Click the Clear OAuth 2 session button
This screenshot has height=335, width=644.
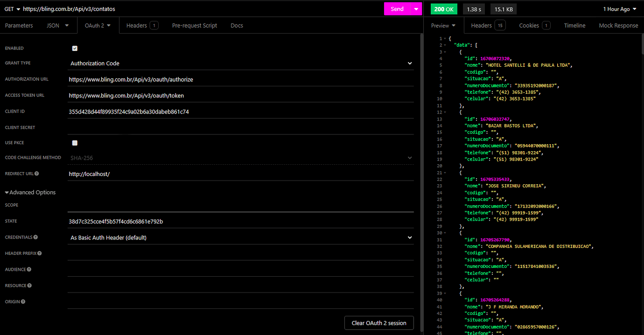tap(378, 322)
